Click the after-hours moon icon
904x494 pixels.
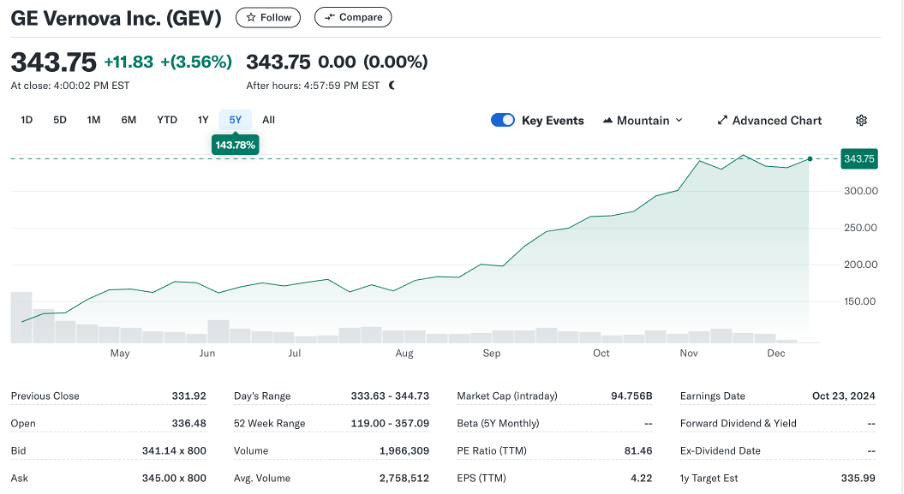pyautogui.click(x=392, y=86)
